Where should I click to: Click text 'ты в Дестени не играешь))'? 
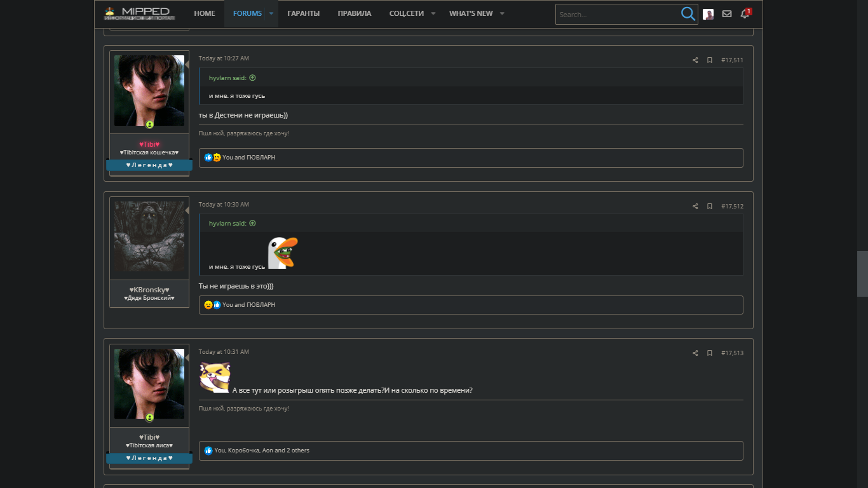[243, 115]
